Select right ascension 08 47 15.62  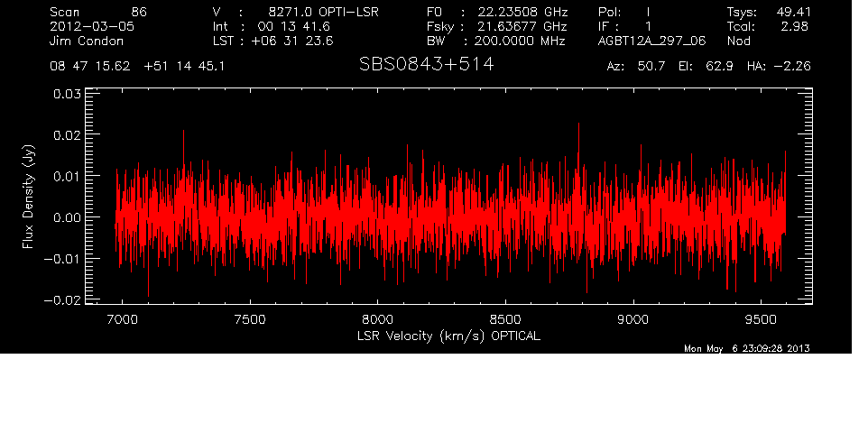(89, 67)
